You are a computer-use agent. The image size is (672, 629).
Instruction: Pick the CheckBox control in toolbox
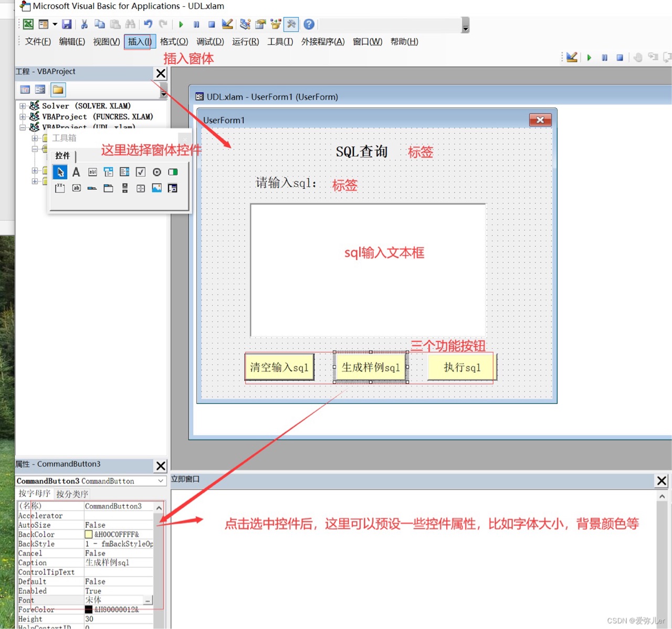(x=141, y=172)
